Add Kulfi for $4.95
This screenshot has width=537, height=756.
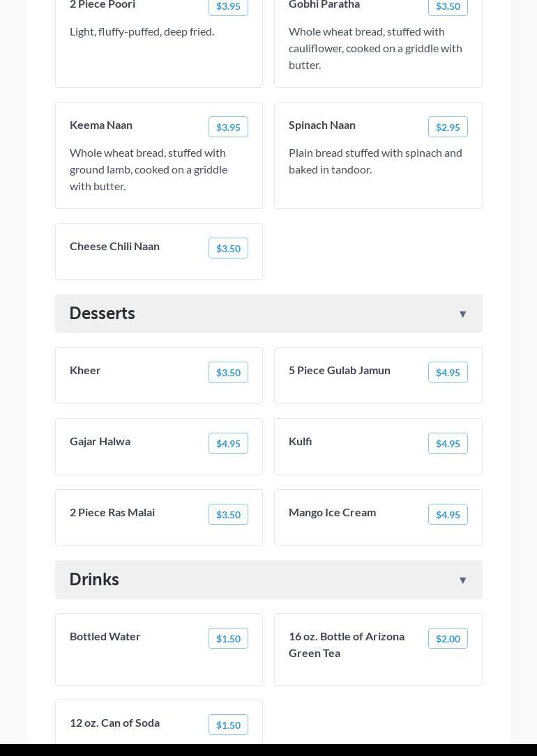click(448, 443)
